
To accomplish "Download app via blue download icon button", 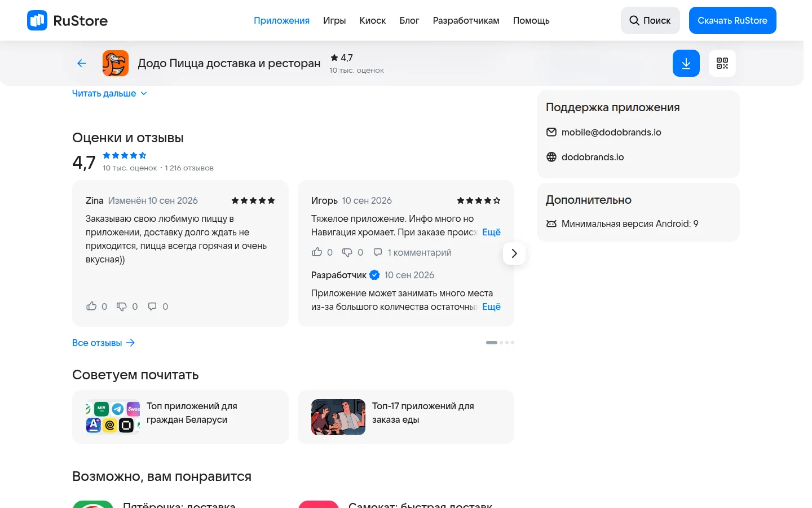I will (686, 63).
